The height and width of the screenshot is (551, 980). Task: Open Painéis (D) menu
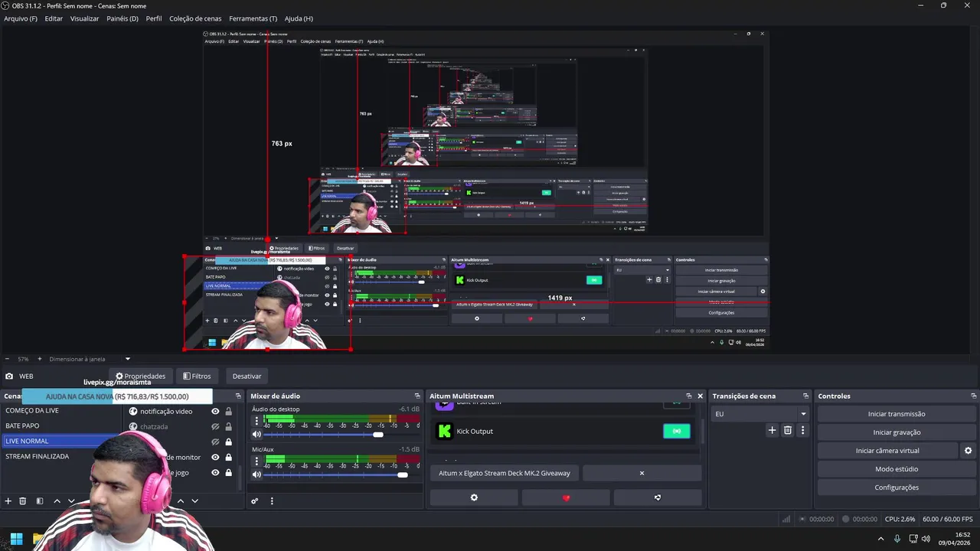pos(122,18)
